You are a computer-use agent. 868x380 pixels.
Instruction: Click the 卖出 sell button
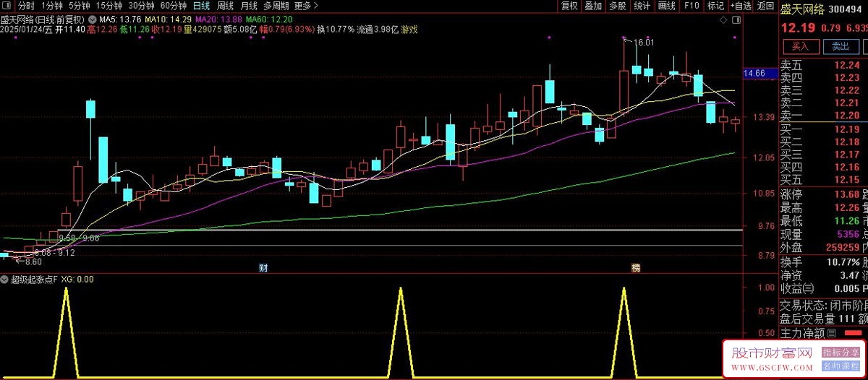tap(841, 46)
